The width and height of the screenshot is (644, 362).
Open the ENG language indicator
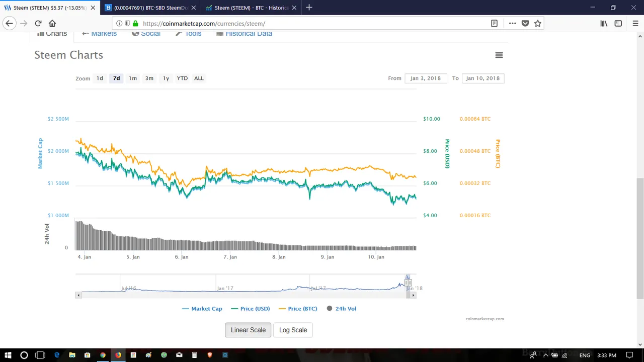(585, 355)
